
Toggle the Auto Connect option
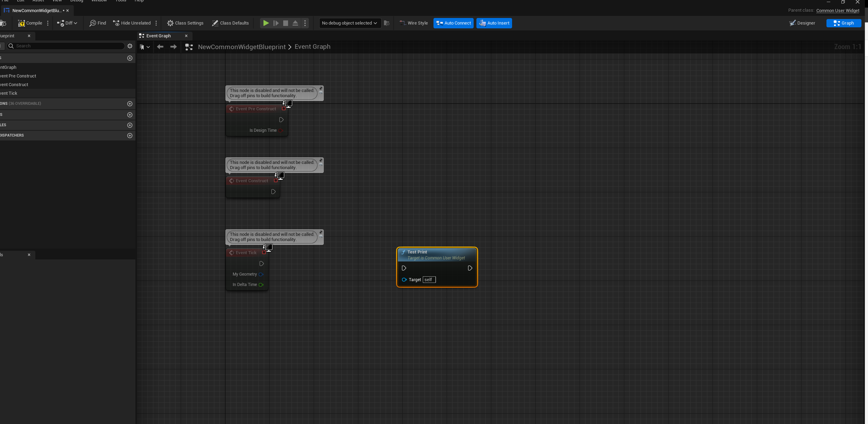point(453,23)
